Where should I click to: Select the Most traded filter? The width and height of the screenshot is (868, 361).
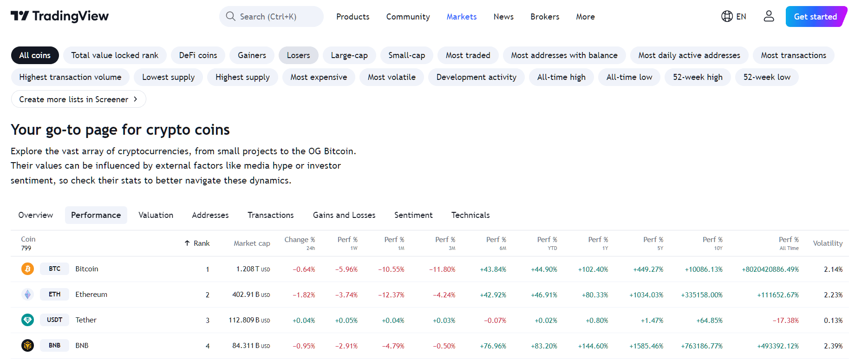(x=468, y=55)
